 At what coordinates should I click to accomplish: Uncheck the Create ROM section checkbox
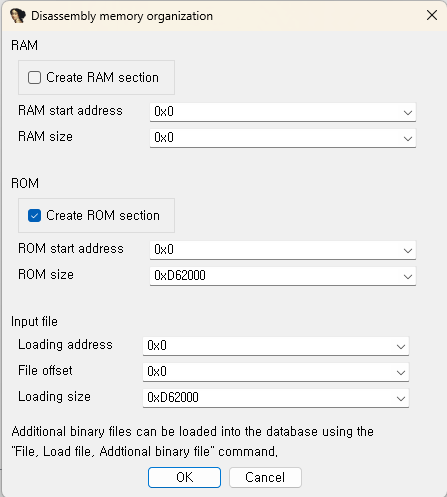[34, 216]
